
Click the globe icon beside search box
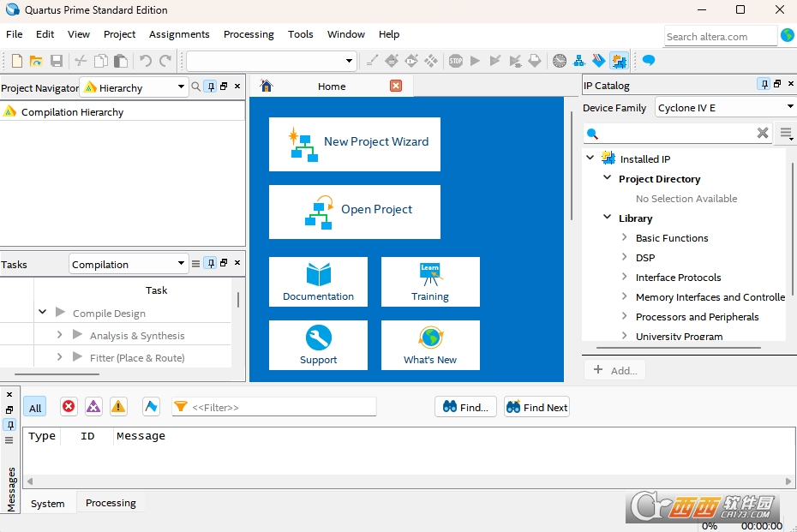(788, 35)
